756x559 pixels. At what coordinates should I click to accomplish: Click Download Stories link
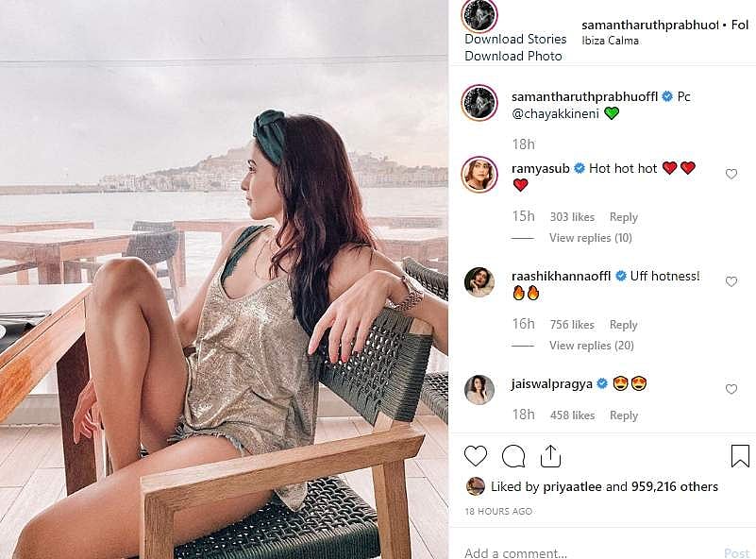coord(515,39)
